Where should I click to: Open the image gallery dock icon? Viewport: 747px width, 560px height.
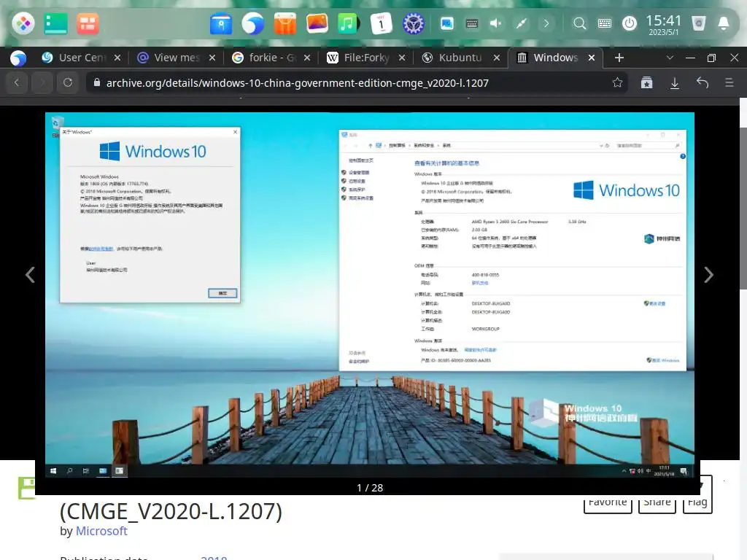pyautogui.click(x=317, y=23)
